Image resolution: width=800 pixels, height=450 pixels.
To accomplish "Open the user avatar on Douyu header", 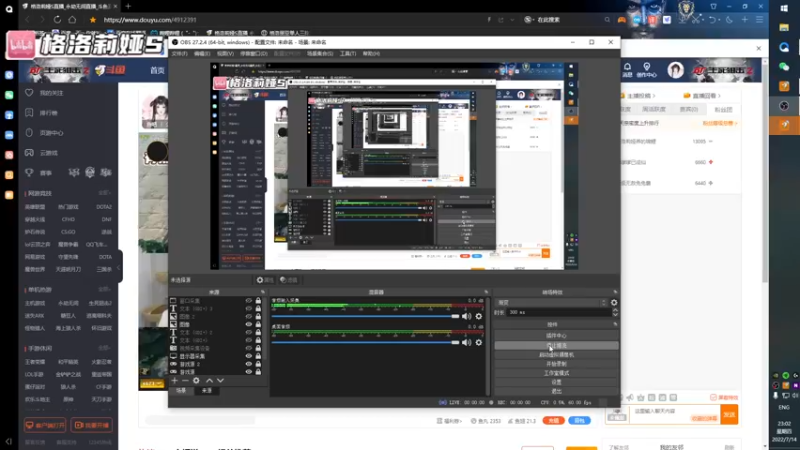I will [676, 70].
